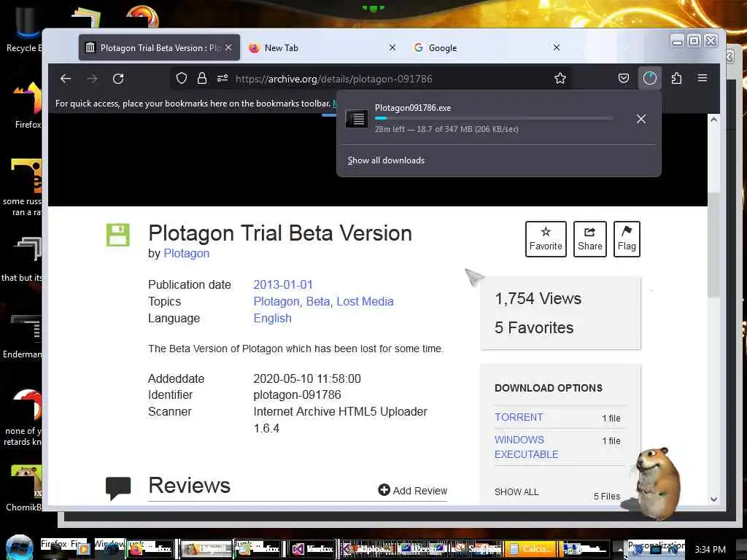Screen dimensions: 747x560
Task: Open the ChomikBox desktop icon
Action: coord(25,488)
